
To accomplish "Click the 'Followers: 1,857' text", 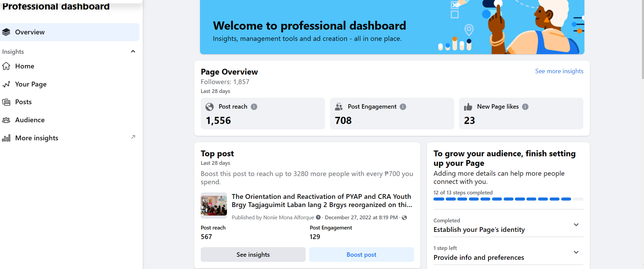I will [x=225, y=82].
